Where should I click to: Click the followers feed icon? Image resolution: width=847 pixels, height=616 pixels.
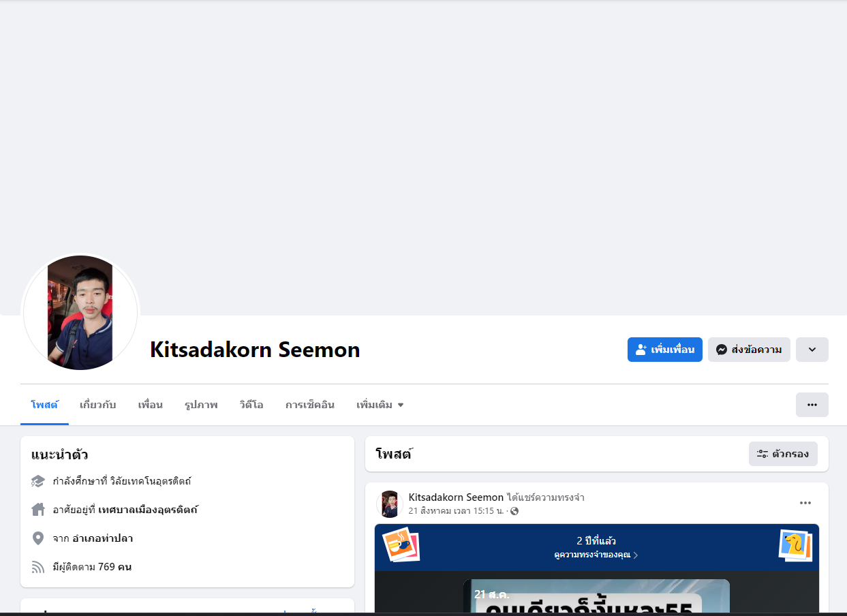tap(38, 567)
